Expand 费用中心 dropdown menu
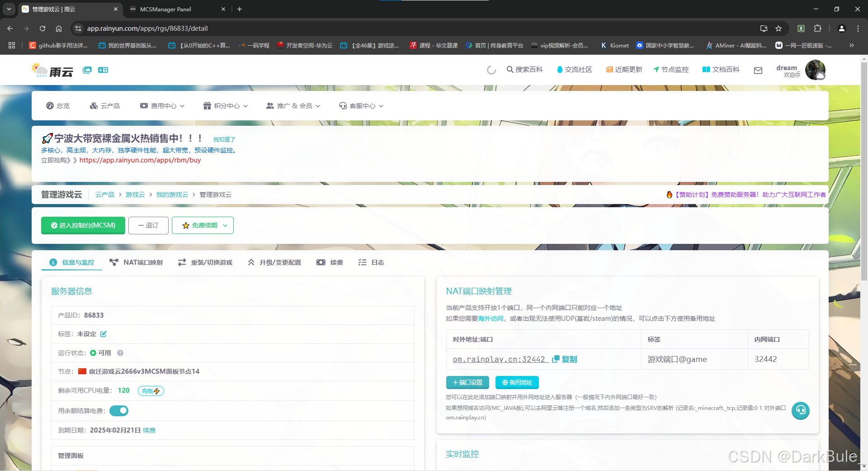868x471 pixels. pos(162,105)
